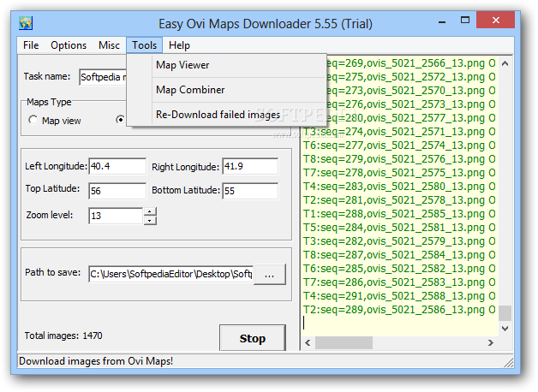Edit the Top Latitude field
The width and height of the screenshot is (538, 392).
point(117,191)
